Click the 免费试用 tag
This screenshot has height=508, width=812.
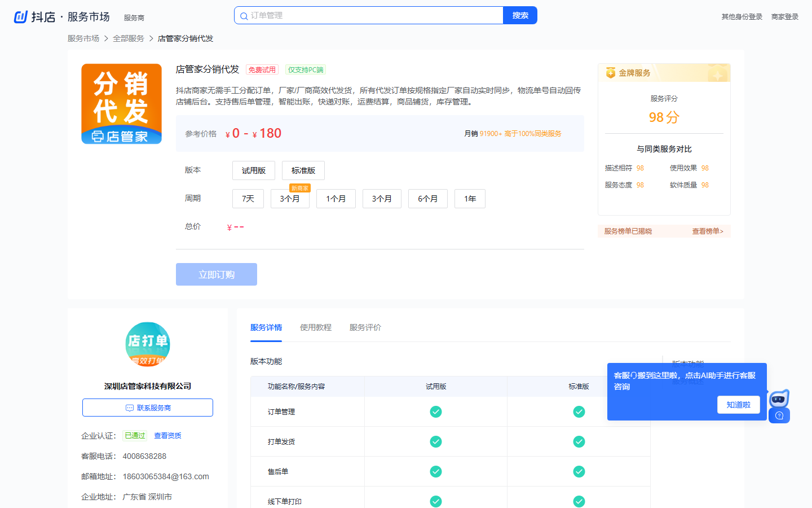point(262,70)
